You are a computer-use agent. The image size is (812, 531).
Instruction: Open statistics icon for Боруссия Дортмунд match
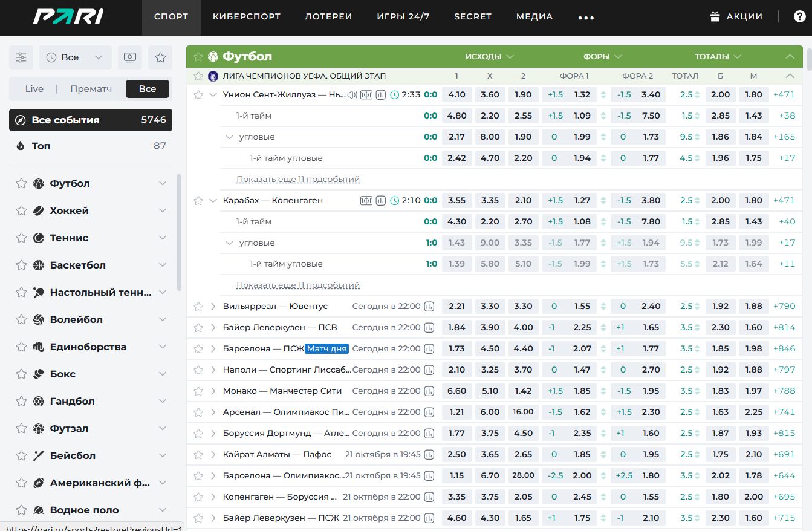pos(429,434)
